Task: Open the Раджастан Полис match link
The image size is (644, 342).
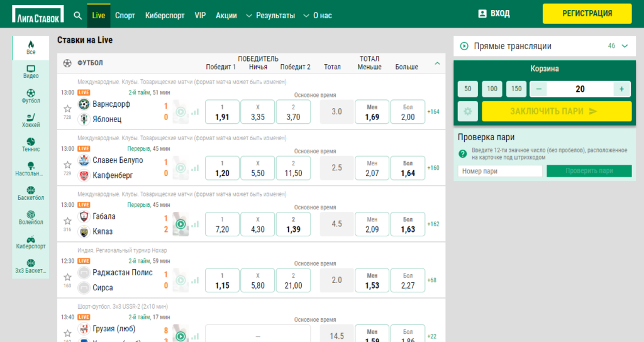Action: pyautogui.click(x=123, y=273)
